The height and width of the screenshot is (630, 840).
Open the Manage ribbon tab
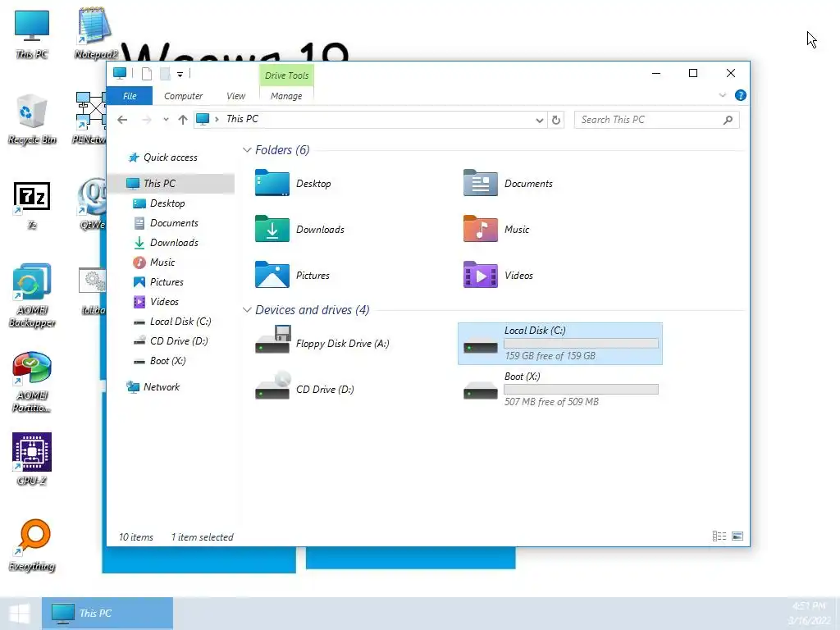pos(286,96)
